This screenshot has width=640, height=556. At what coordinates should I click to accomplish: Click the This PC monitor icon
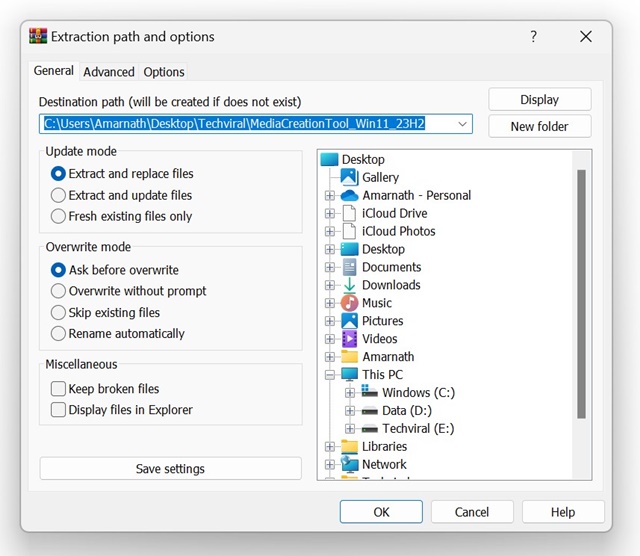(x=349, y=374)
